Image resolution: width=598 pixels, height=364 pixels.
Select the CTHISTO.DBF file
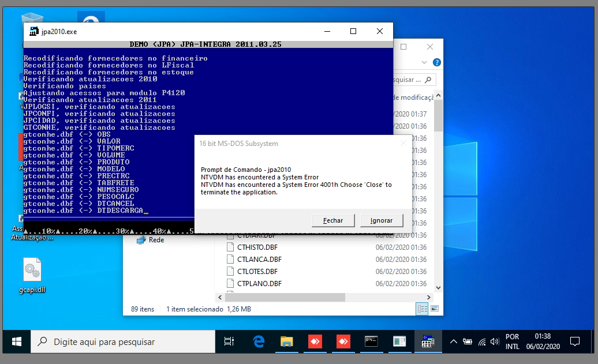pos(259,247)
